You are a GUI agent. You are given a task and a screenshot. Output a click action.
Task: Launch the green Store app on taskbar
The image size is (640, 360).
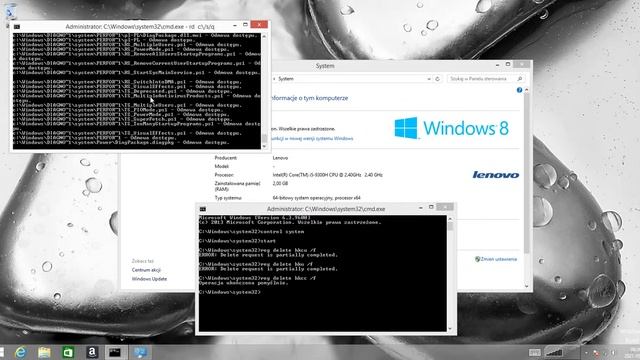[x=68, y=352]
